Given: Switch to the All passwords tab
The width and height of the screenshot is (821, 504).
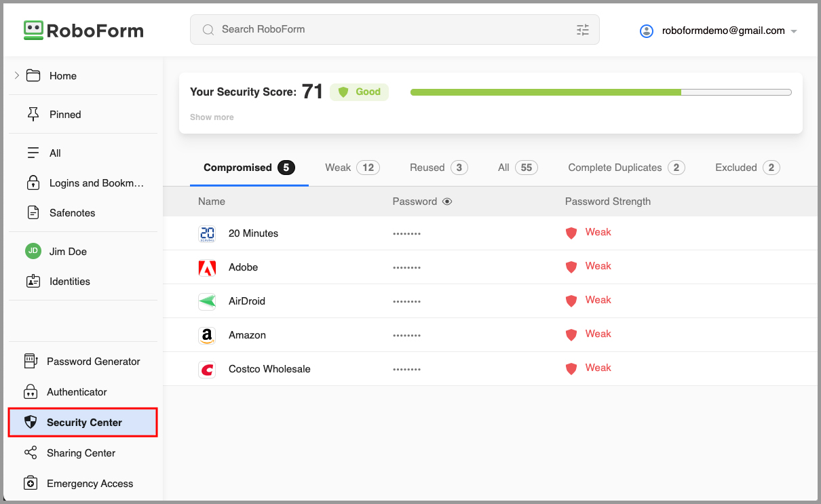Looking at the screenshot, I should pos(518,168).
